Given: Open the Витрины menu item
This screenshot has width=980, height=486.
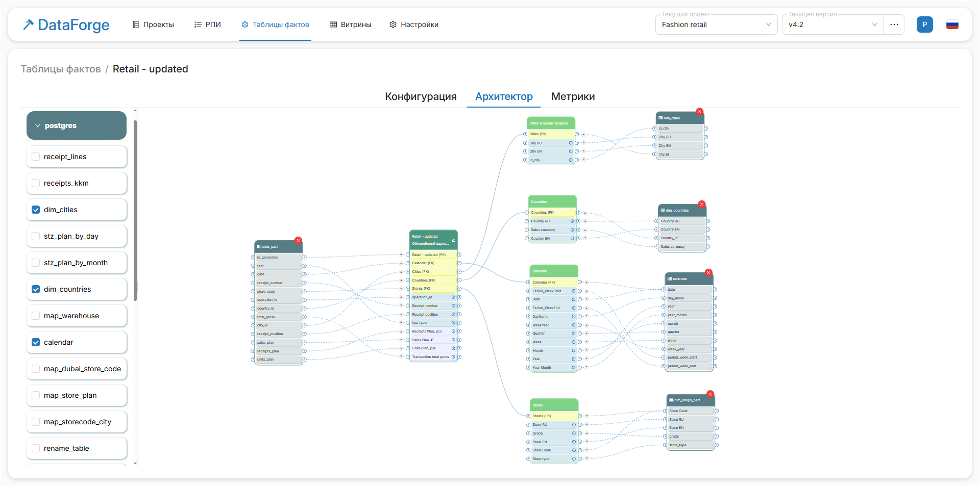Looking at the screenshot, I should [x=350, y=24].
